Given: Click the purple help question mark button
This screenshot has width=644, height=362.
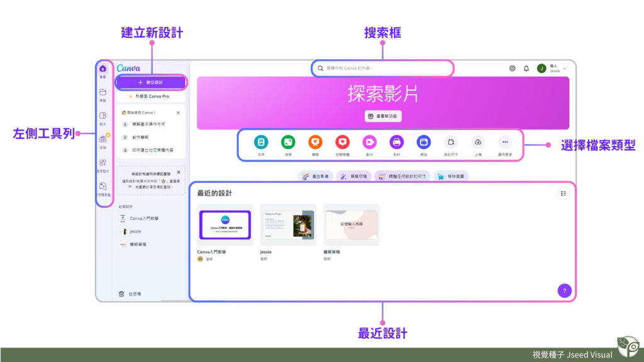Looking at the screenshot, I should (x=564, y=290).
